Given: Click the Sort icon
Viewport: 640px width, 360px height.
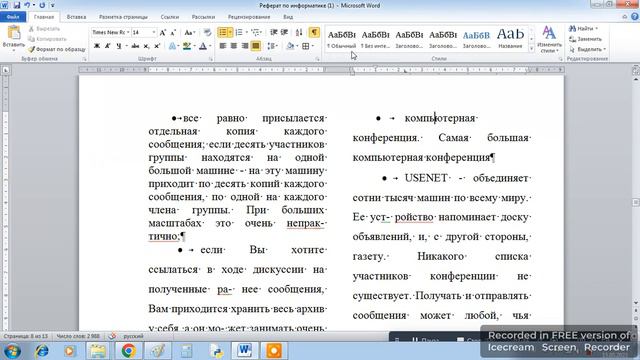Looking at the screenshot, I should click(299, 32).
